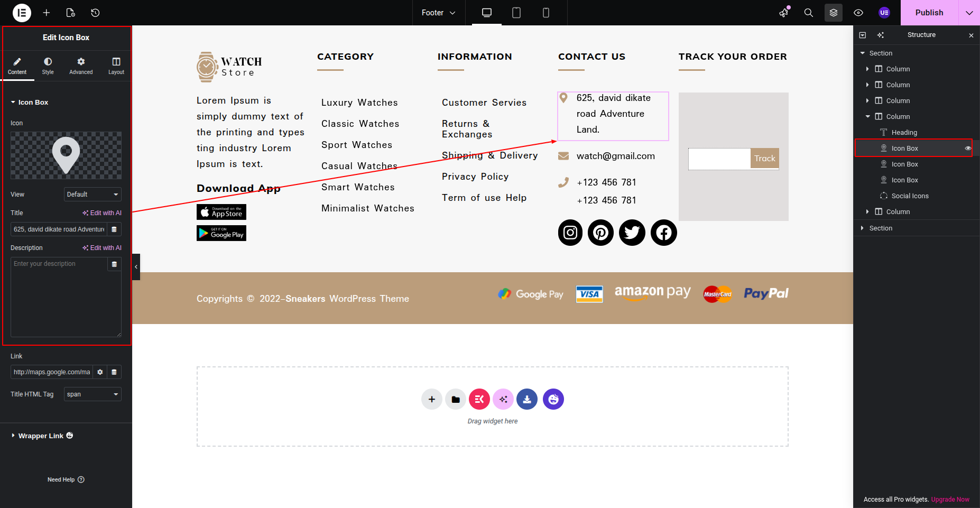Open link options gear icon
Viewport: 980px width, 508px height.
click(x=100, y=372)
